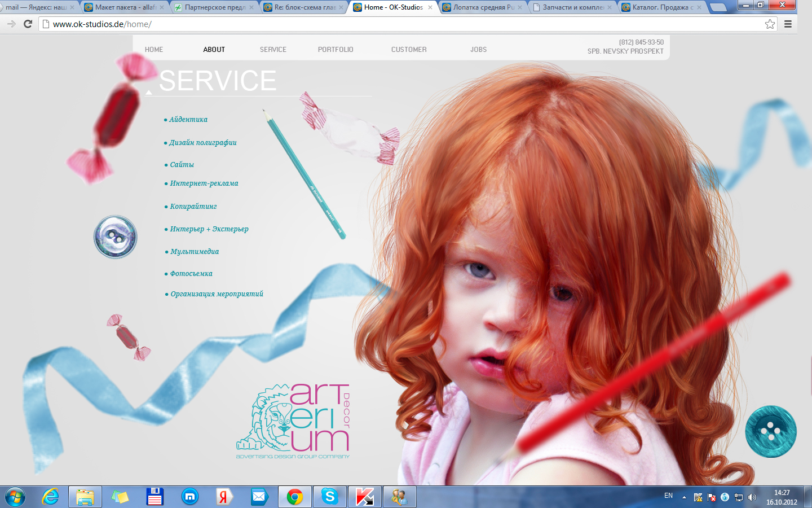
Task: Click the Arterium Decor logo
Action: coord(293,421)
